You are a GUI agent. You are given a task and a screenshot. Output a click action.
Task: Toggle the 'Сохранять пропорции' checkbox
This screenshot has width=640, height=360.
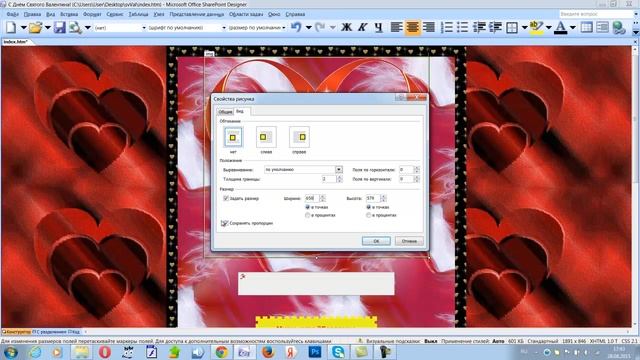(x=224, y=223)
